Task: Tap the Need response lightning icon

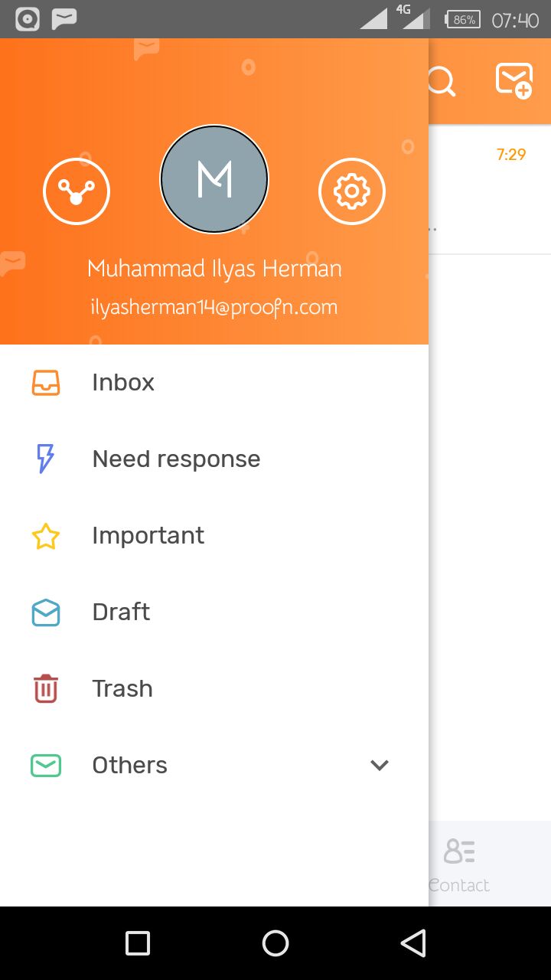Action: tap(46, 459)
